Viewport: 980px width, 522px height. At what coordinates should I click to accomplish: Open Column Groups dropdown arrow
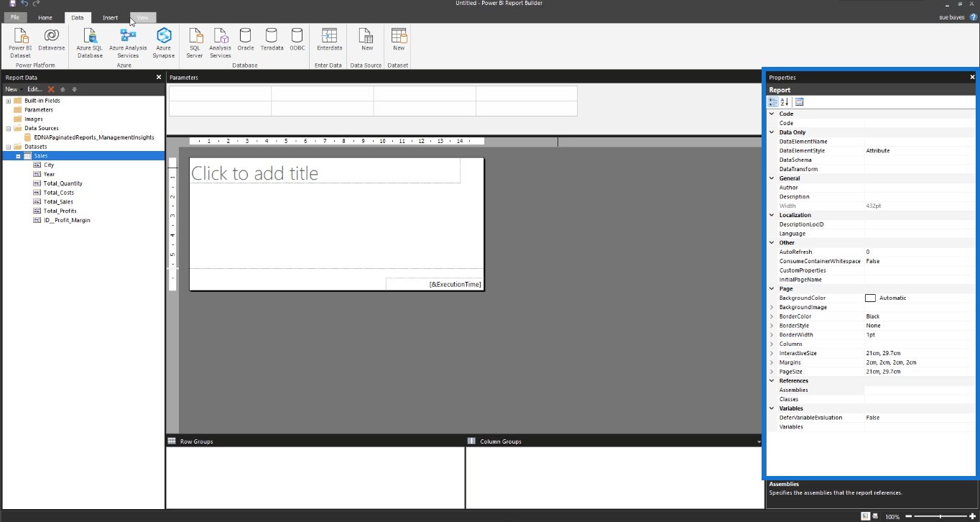point(759,441)
